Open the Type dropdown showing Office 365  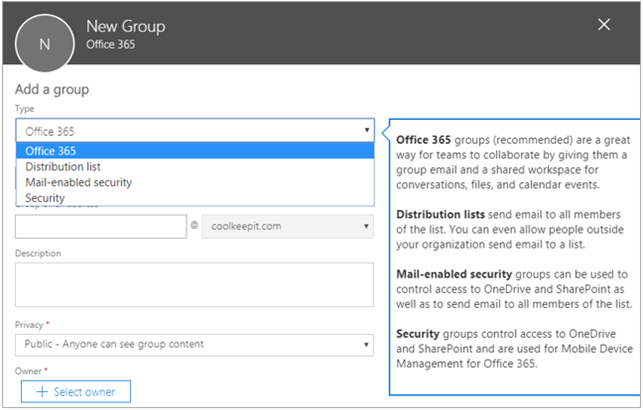coord(195,131)
